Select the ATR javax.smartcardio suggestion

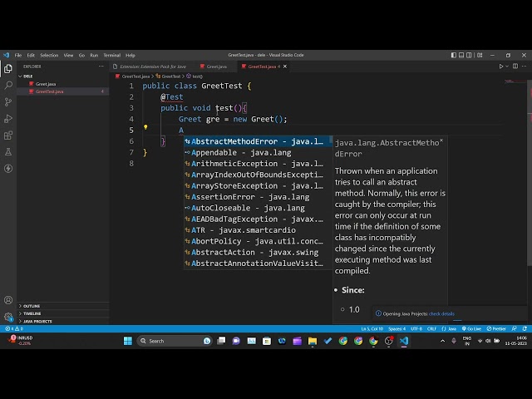257,230
